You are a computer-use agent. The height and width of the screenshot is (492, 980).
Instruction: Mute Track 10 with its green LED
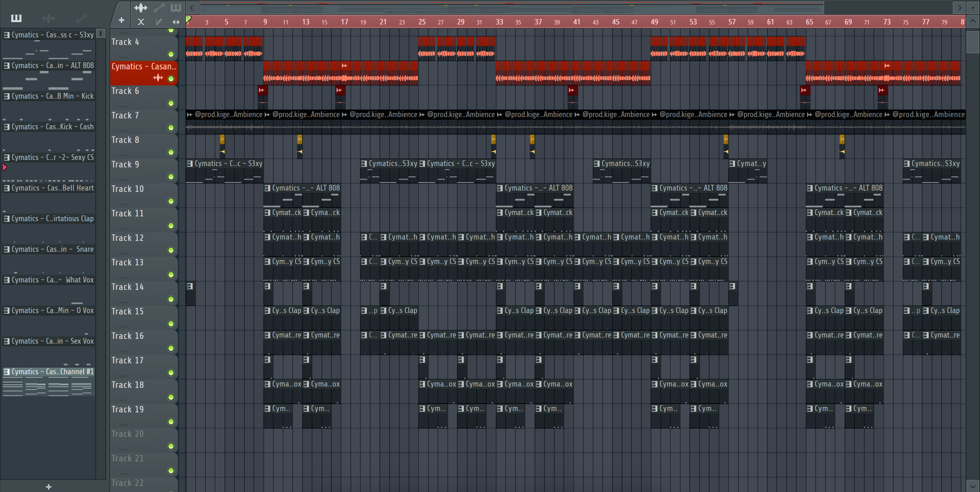171,201
